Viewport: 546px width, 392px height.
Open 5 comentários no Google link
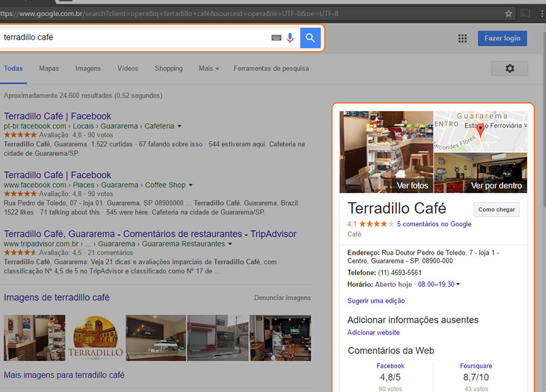(x=434, y=224)
